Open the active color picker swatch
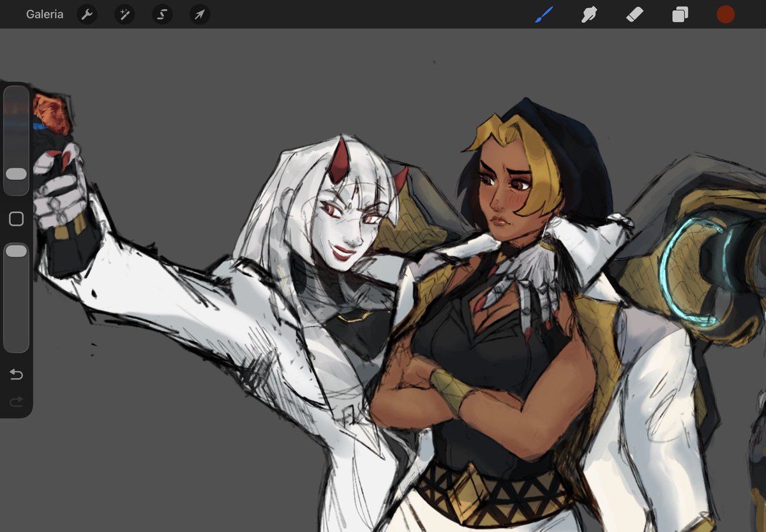This screenshot has width=766, height=532. point(725,14)
